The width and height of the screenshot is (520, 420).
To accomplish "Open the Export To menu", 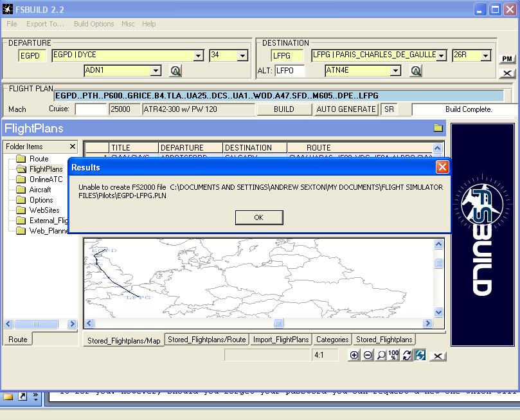I will coord(45,24).
